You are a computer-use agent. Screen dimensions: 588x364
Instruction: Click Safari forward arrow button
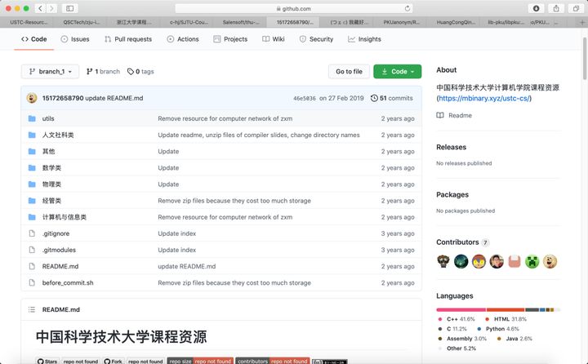pyautogui.click(x=51, y=8)
